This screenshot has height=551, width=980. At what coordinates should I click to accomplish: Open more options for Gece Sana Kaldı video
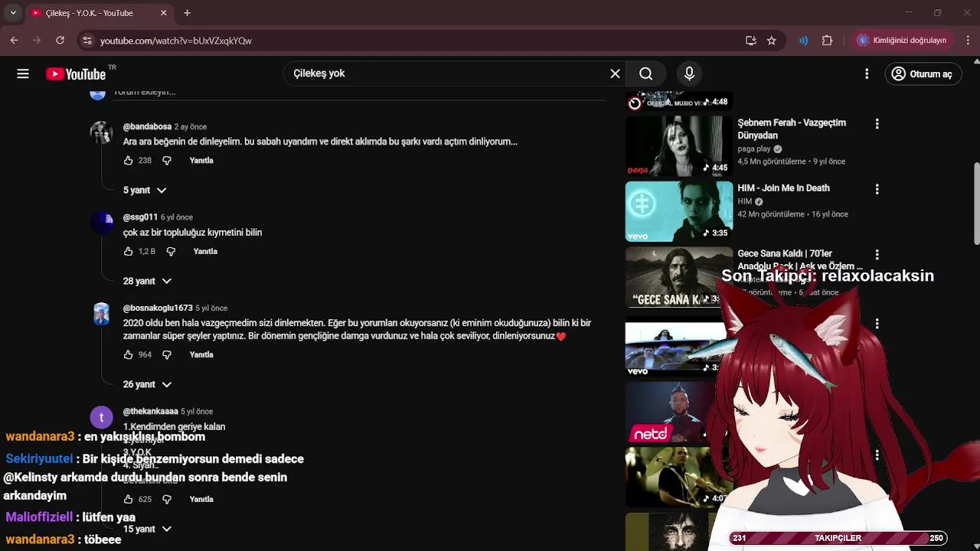tap(877, 254)
